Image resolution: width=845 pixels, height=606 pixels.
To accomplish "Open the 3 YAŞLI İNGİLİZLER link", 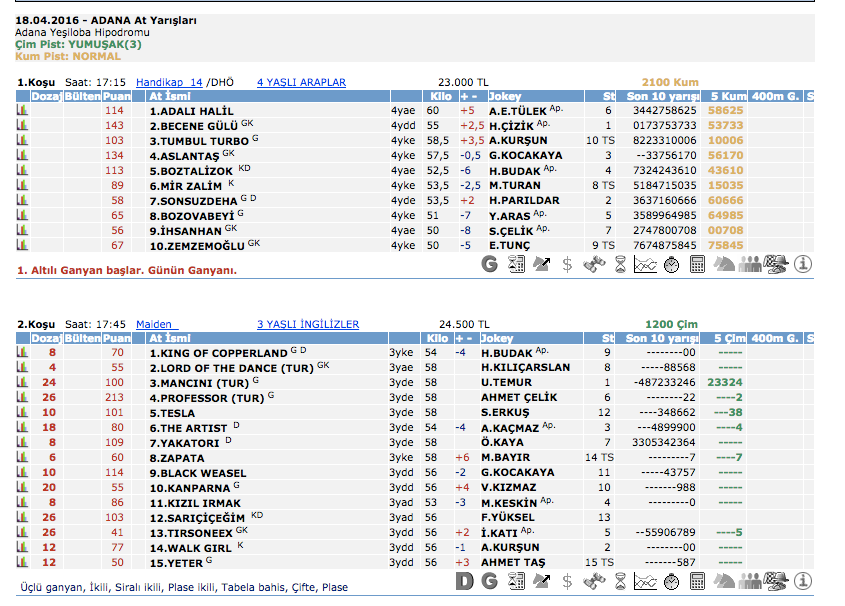I will 307,324.
